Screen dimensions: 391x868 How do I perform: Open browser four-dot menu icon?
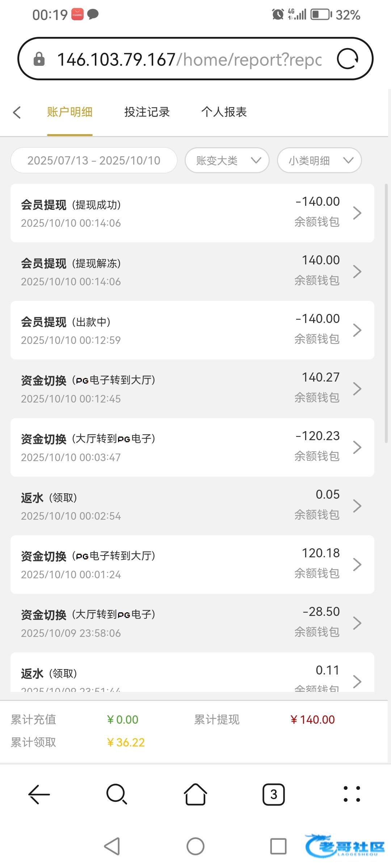[352, 795]
